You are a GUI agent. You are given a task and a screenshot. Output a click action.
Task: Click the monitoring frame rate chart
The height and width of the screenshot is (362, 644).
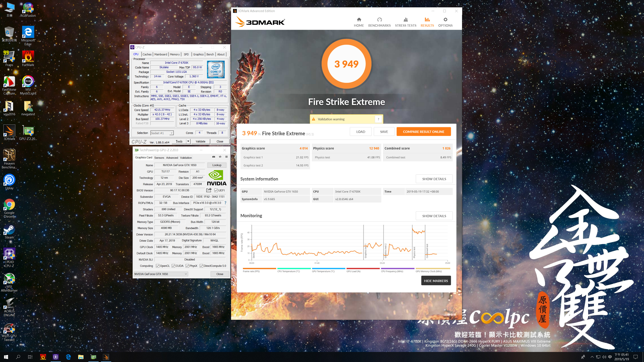tap(350, 243)
